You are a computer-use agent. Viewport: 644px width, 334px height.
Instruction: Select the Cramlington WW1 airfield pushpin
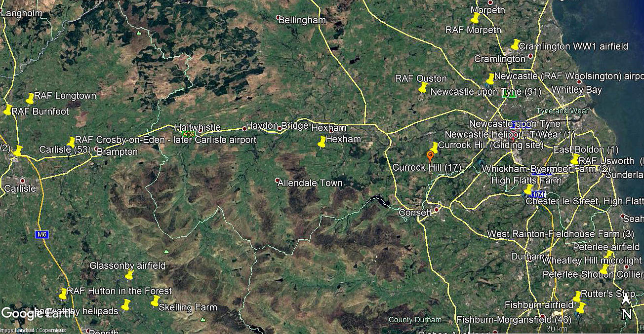(515, 44)
